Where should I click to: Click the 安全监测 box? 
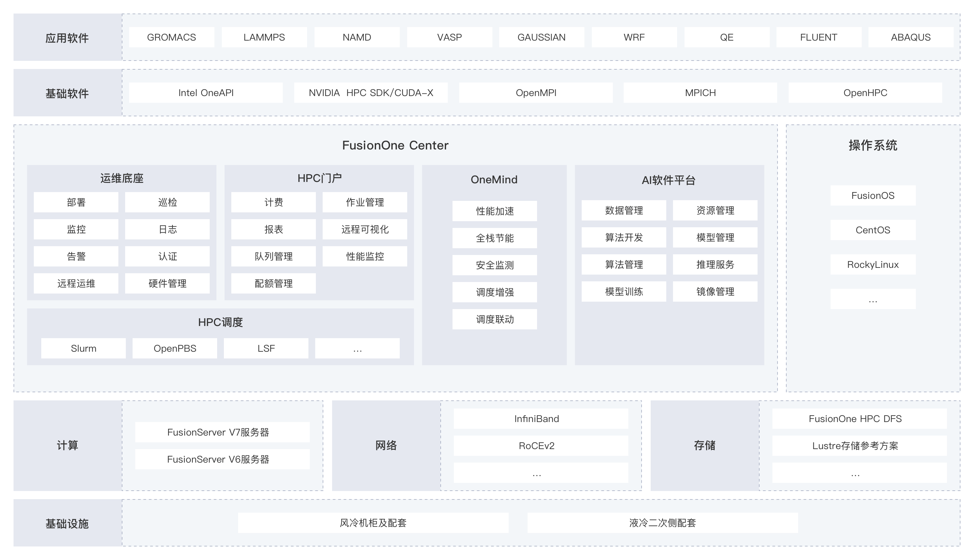(x=494, y=265)
